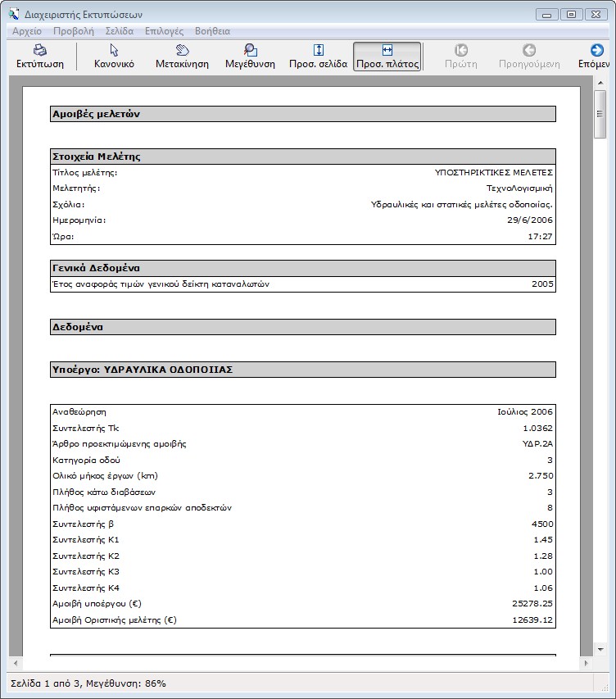This screenshot has width=616, height=699.
Task: Open the Βοήθεια menu
Action: coord(212,31)
